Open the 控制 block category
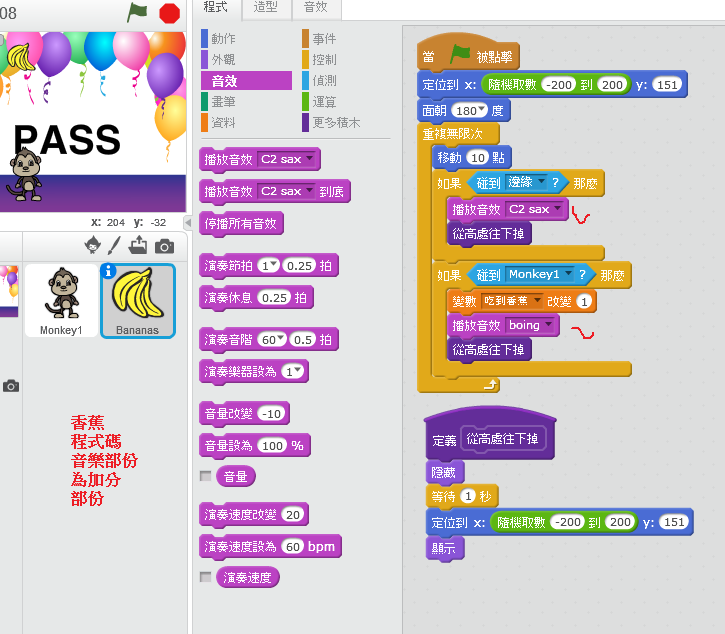Viewport: 725px width, 634px height. click(324, 59)
